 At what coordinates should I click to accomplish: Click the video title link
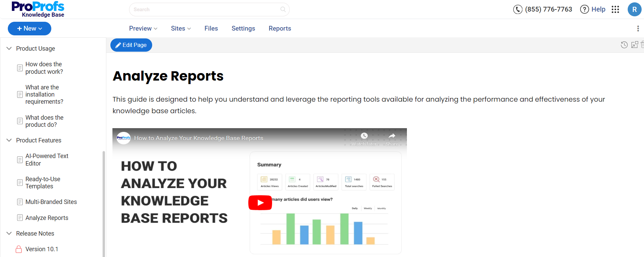pyautogui.click(x=199, y=138)
